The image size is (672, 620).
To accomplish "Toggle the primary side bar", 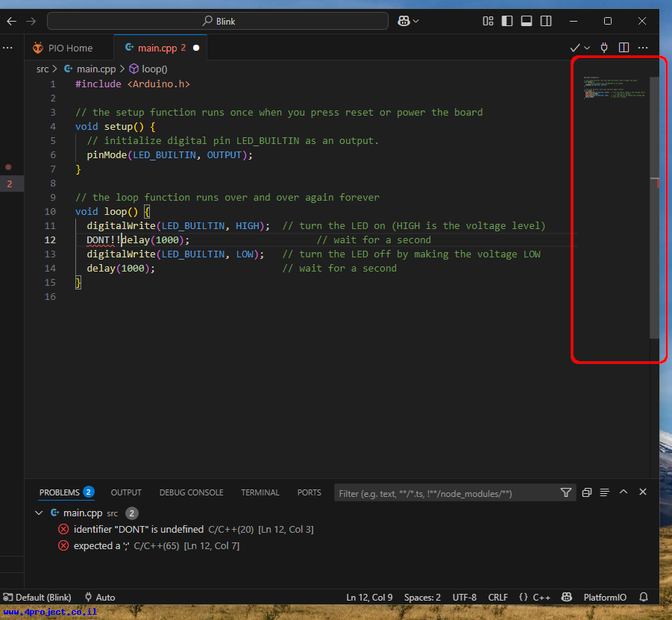I will [x=507, y=21].
